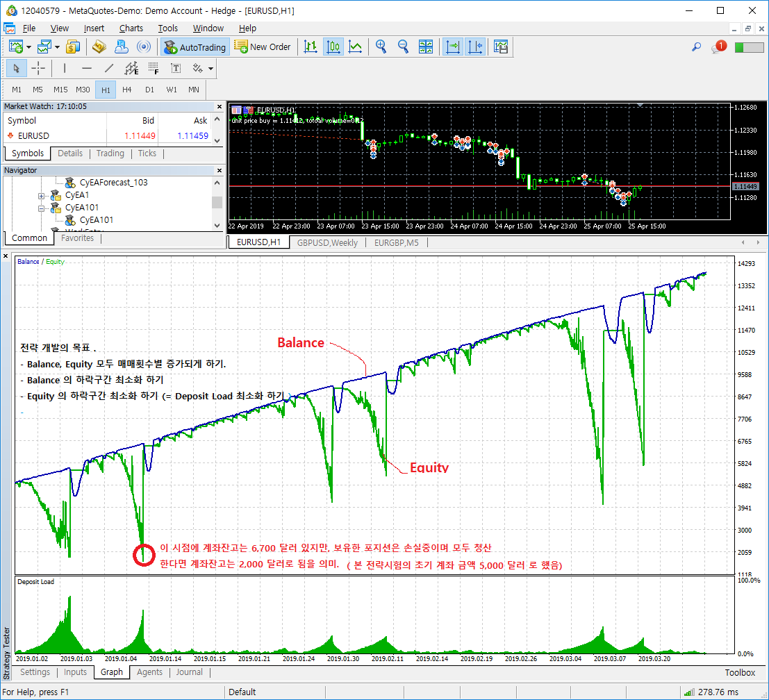Collapse the CyEA101 tree node
Image resolution: width=769 pixels, height=700 pixels.
(41, 208)
